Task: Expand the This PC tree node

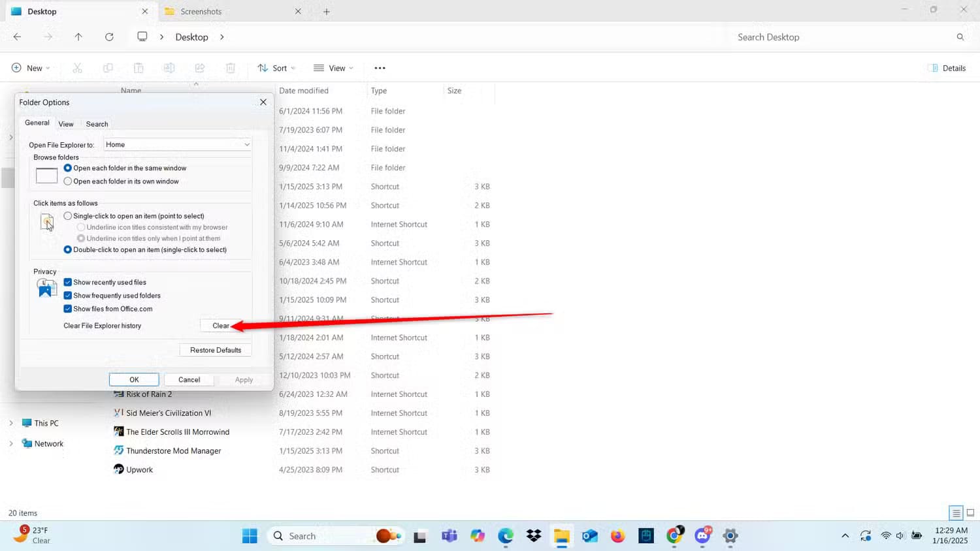Action: [x=11, y=423]
